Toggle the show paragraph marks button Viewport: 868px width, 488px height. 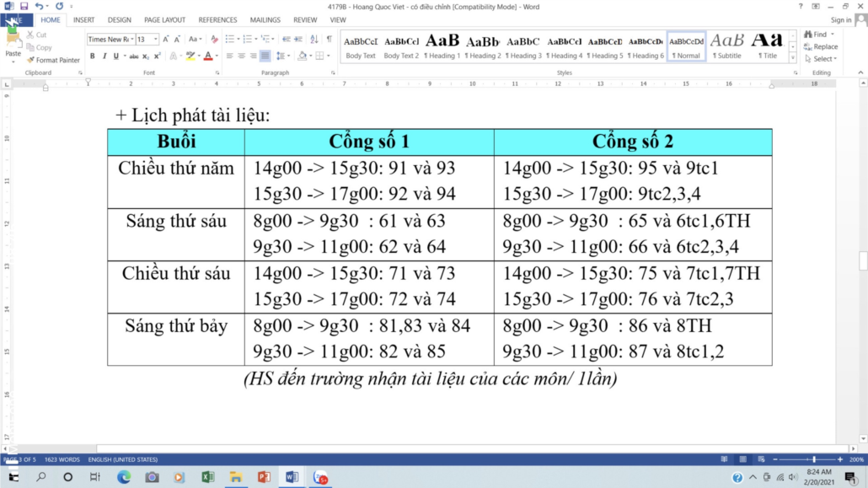[x=329, y=39]
